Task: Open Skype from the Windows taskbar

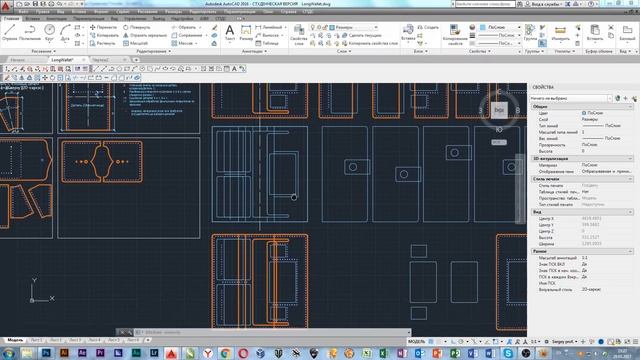Action: click(x=508, y=353)
